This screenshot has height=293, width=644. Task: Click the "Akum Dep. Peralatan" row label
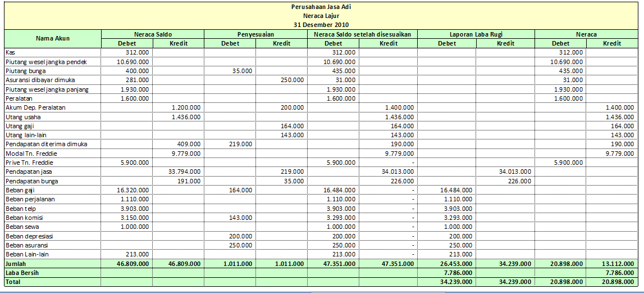click(x=53, y=107)
